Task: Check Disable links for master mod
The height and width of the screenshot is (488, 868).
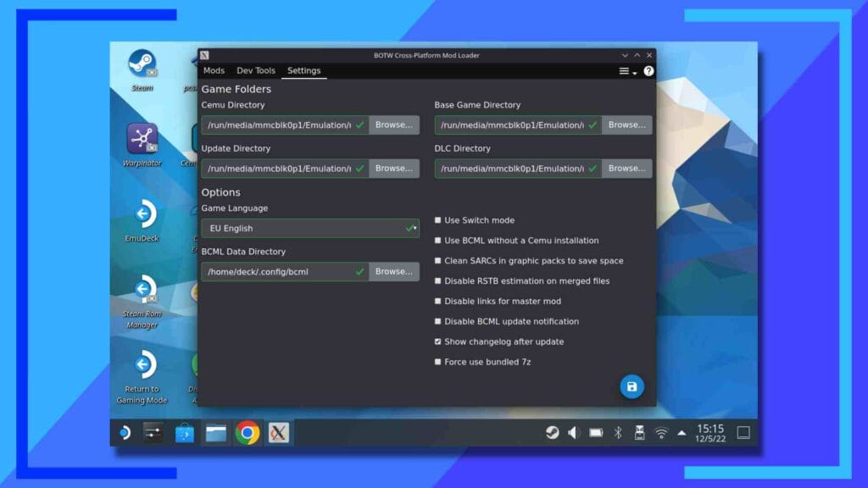Action: 438,301
